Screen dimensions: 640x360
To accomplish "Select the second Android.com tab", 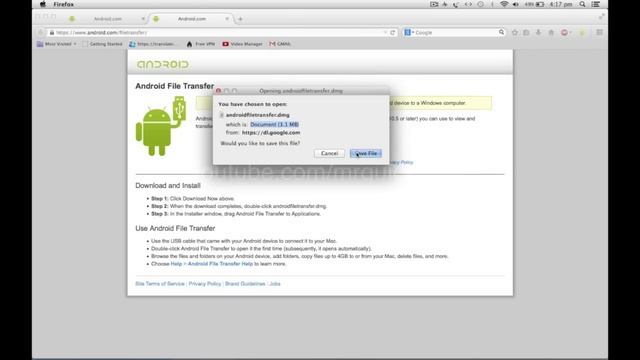I will 191,19.
